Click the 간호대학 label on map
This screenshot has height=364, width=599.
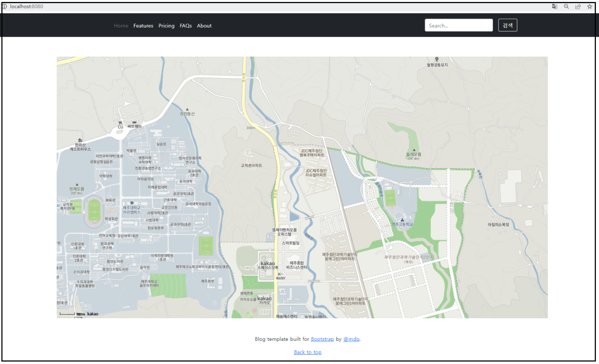click(x=170, y=200)
